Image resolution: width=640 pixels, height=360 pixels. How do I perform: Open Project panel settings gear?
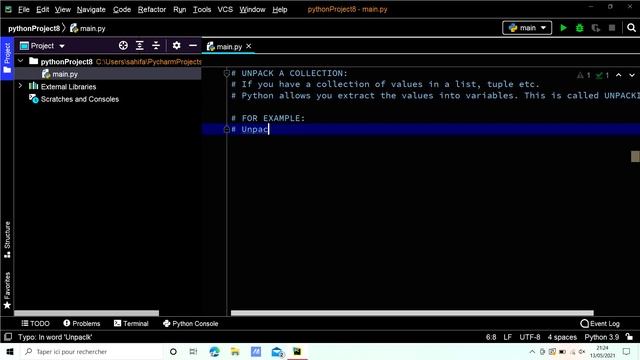point(176,45)
